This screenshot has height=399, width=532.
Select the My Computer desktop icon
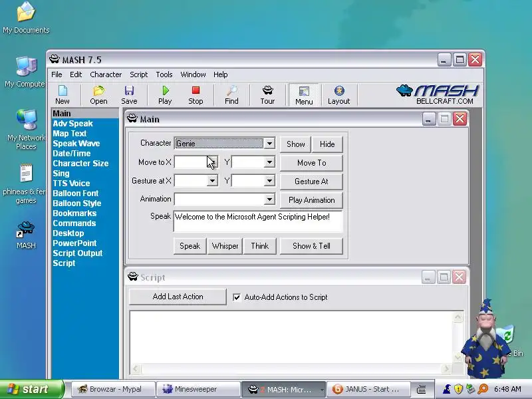click(25, 72)
